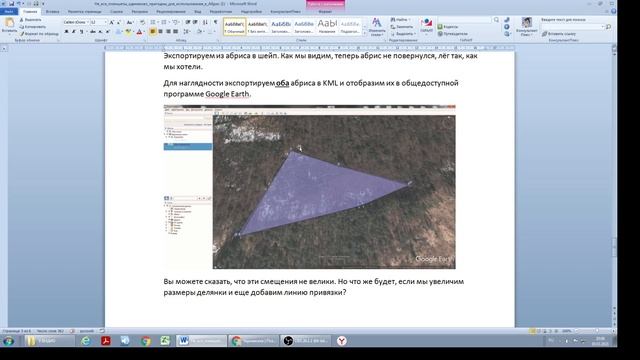Click the Кодексы button
The height and width of the screenshot is (360, 640).
click(x=448, y=27)
